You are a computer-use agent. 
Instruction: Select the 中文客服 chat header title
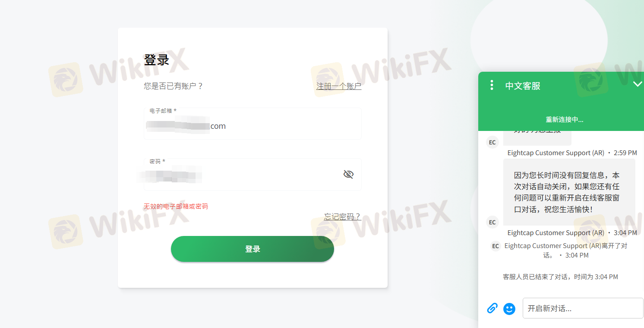523,86
